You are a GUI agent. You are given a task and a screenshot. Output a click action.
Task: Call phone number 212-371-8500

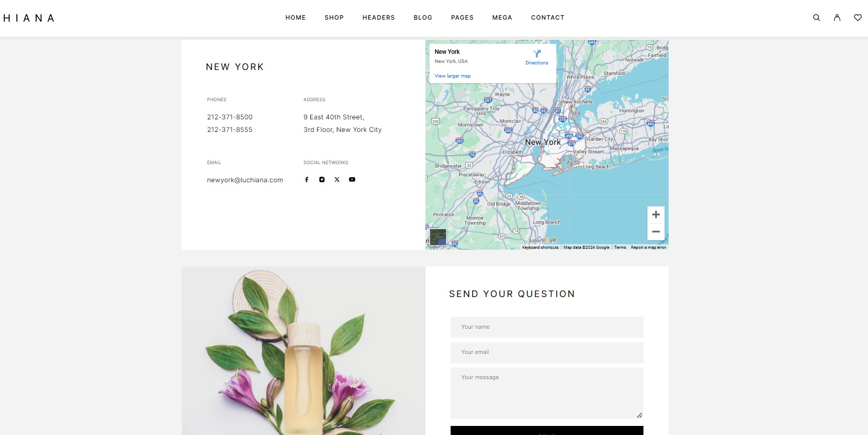(230, 117)
